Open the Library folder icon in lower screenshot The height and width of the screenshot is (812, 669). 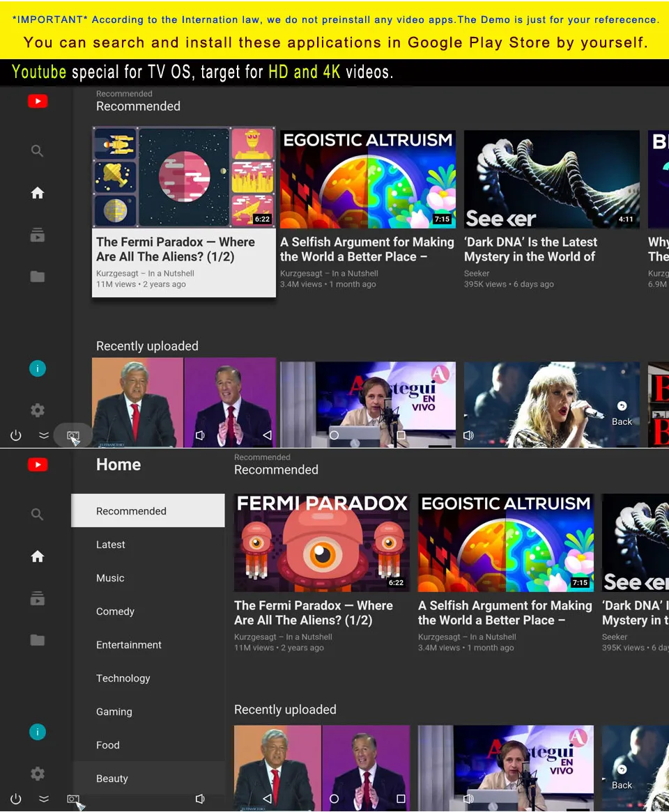coord(38,640)
